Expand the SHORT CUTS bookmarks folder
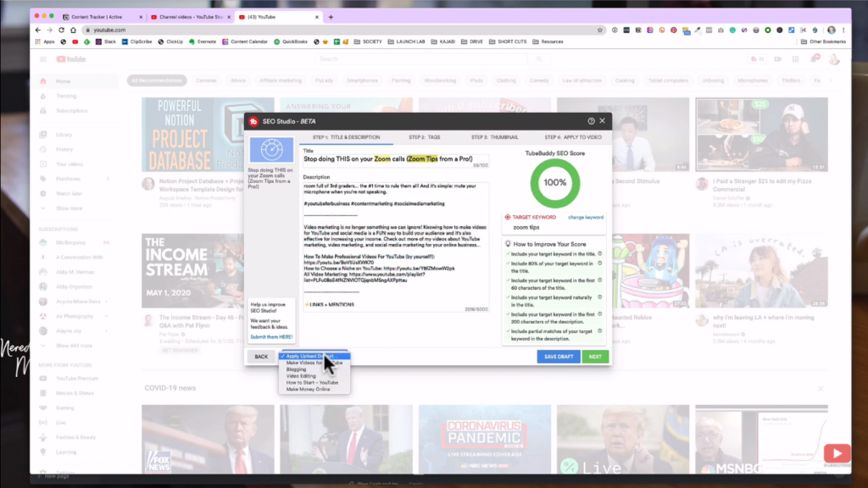The image size is (868, 488). point(508,42)
